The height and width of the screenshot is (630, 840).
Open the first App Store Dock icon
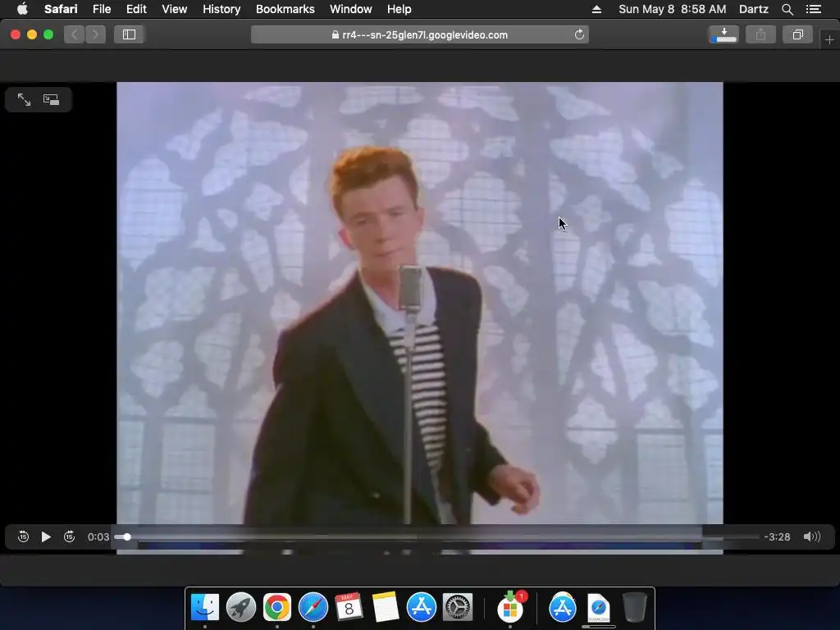(421, 608)
